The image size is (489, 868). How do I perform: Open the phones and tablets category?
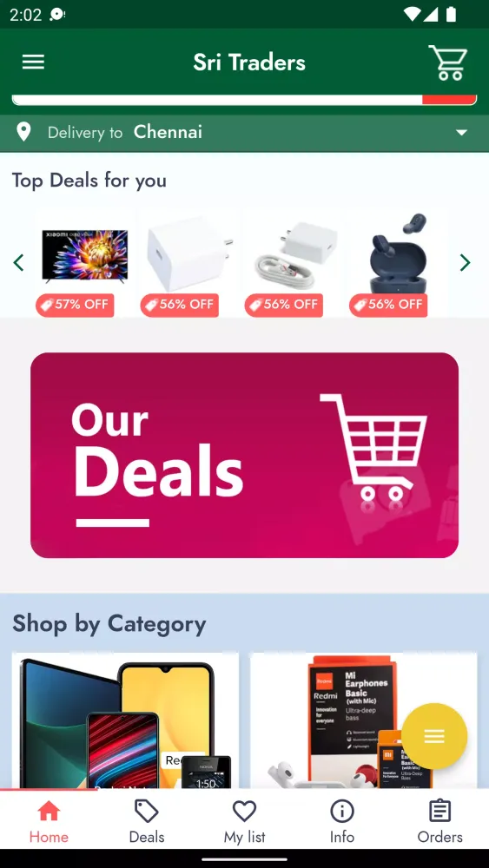click(126, 720)
